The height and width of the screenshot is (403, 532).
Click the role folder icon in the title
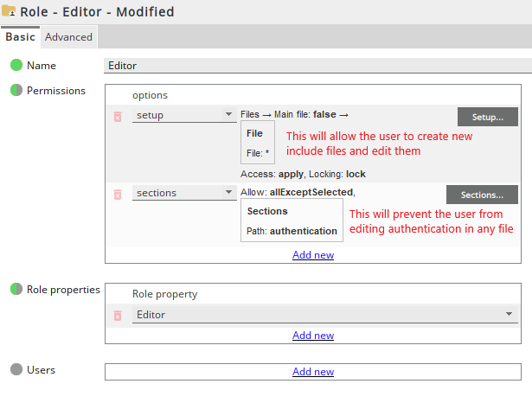[9, 11]
